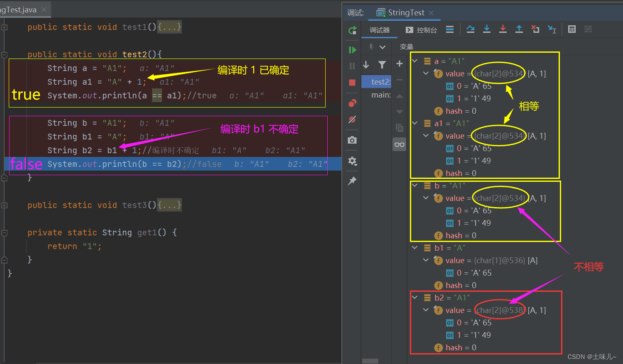Screen dimensions: 623x364
Task: Click the line String a1 = "A" + 1;
Action: coord(97,82)
